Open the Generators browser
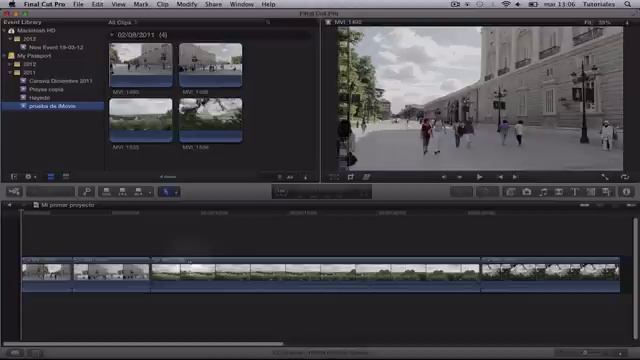 [591, 191]
